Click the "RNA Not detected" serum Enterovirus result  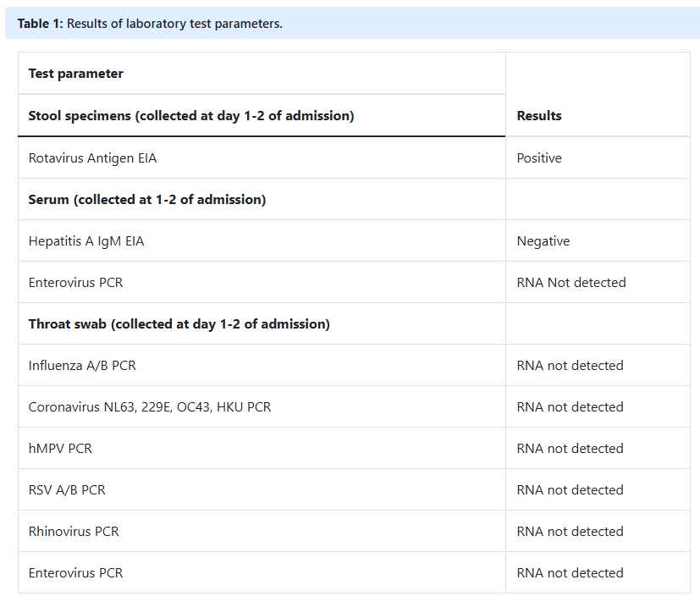coord(571,283)
